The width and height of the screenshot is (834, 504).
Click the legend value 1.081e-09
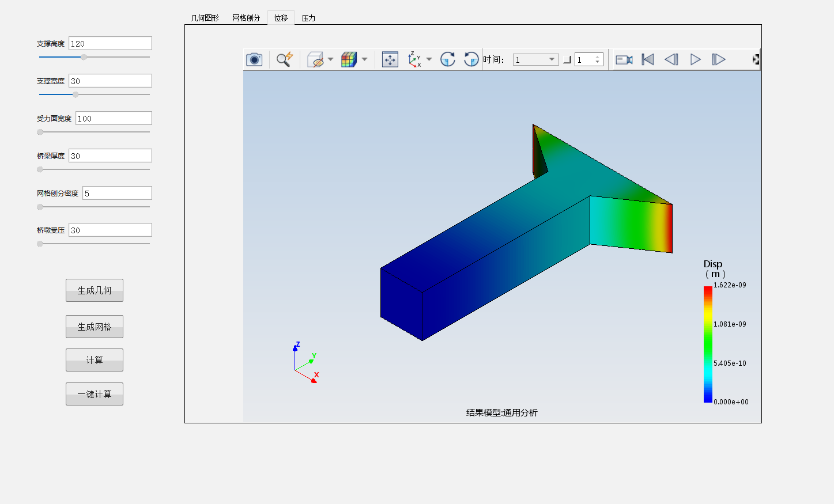[730, 324]
